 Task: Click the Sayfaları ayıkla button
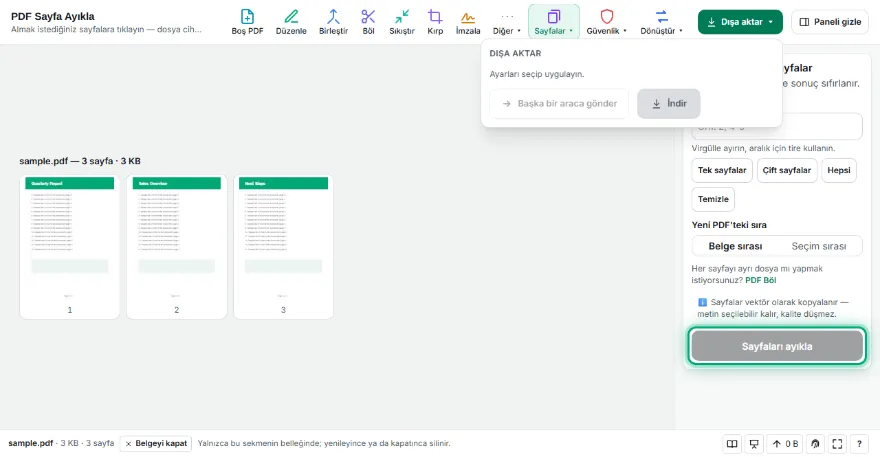point(777,346)
